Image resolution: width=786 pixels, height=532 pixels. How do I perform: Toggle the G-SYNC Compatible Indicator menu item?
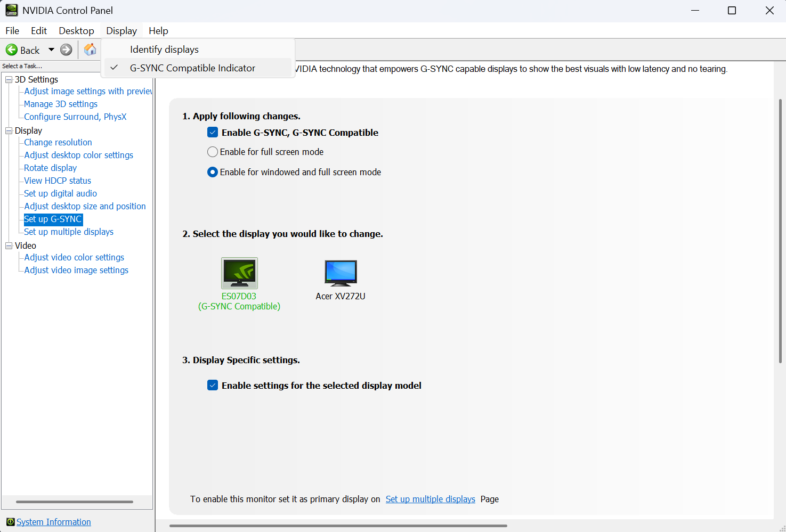click(198, 68)
